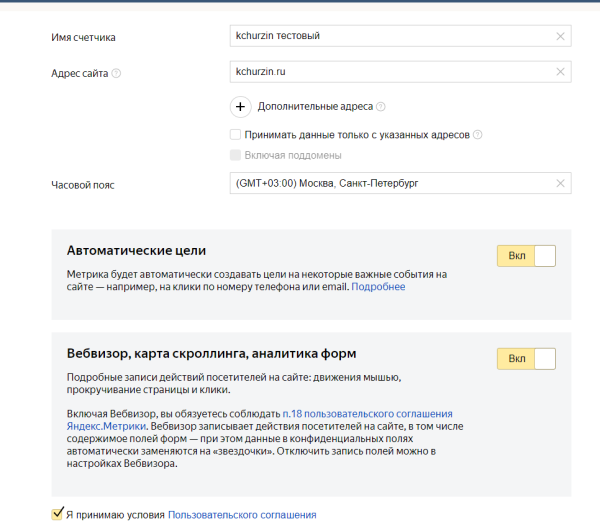
Task: Open п.18 пользовательского соглашения link
Action: click(367, 413)
